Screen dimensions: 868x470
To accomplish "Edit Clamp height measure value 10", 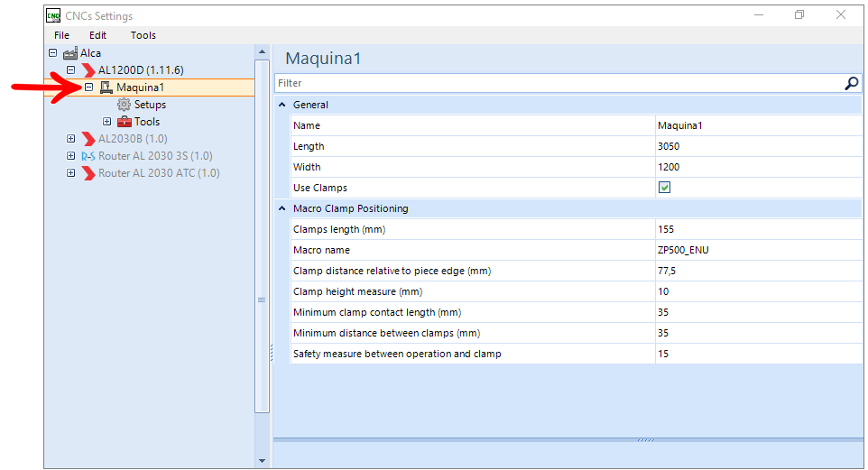I will 758,291.
